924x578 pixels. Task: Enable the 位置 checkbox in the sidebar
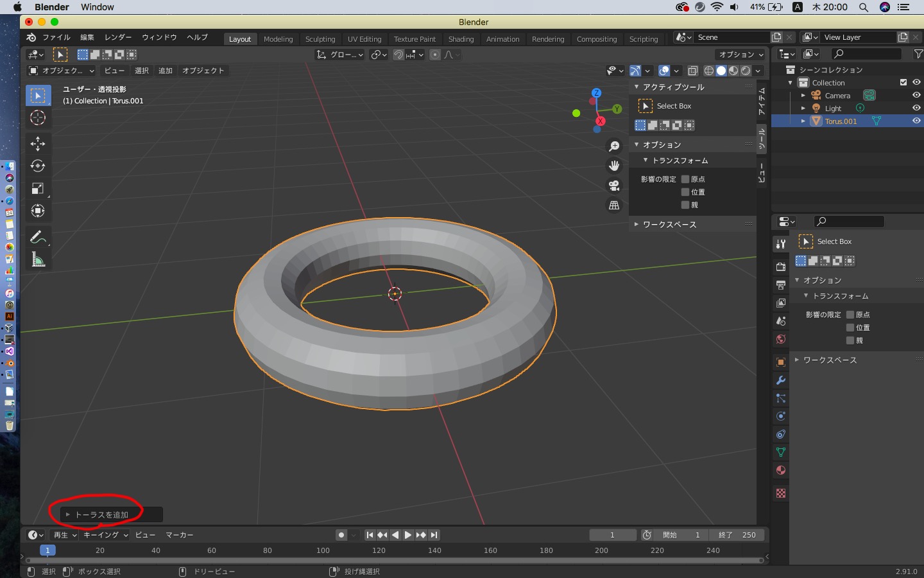point(685,192)
